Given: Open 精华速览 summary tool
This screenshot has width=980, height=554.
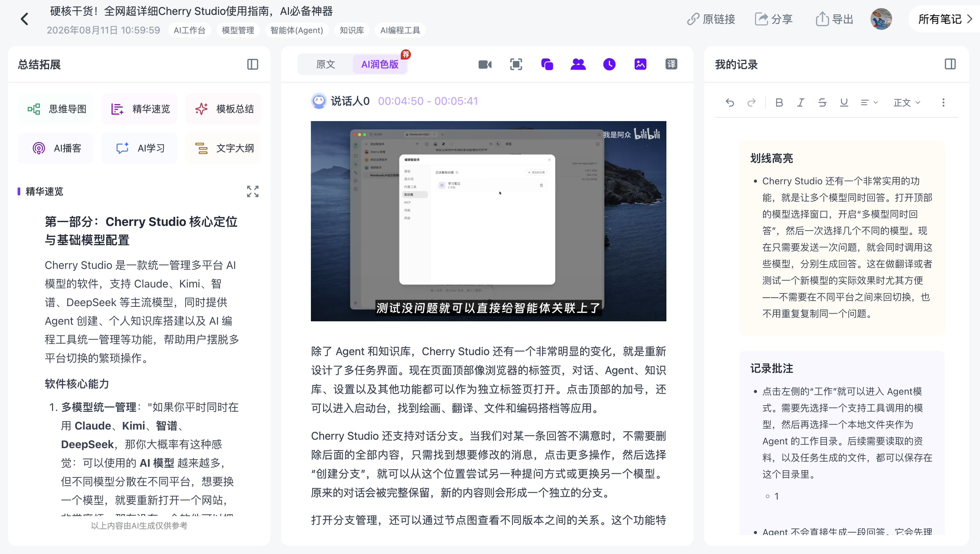Looking at the screenshot, I should 139,109.
